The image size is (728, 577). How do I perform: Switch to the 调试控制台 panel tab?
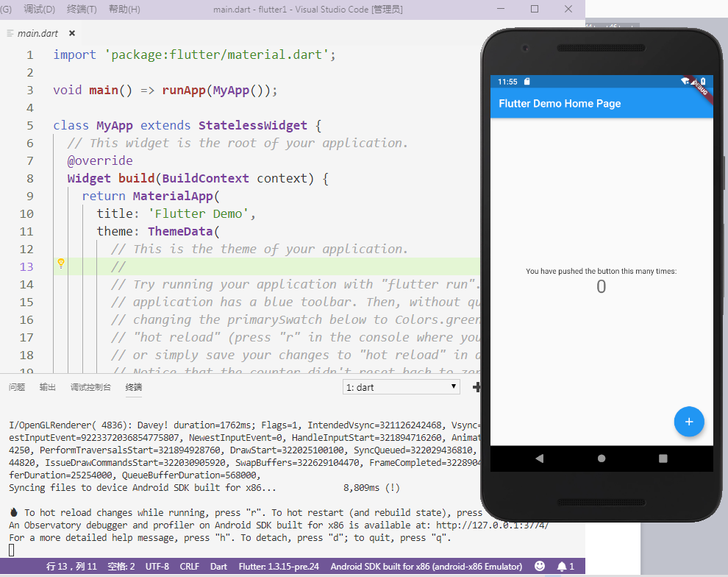click(x=90, y=387)
